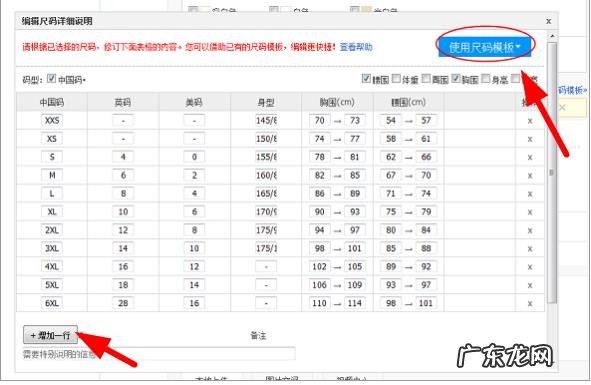591x385 pixels.
Task: Click the 美码 column header
Action: [x=194, y=102]
